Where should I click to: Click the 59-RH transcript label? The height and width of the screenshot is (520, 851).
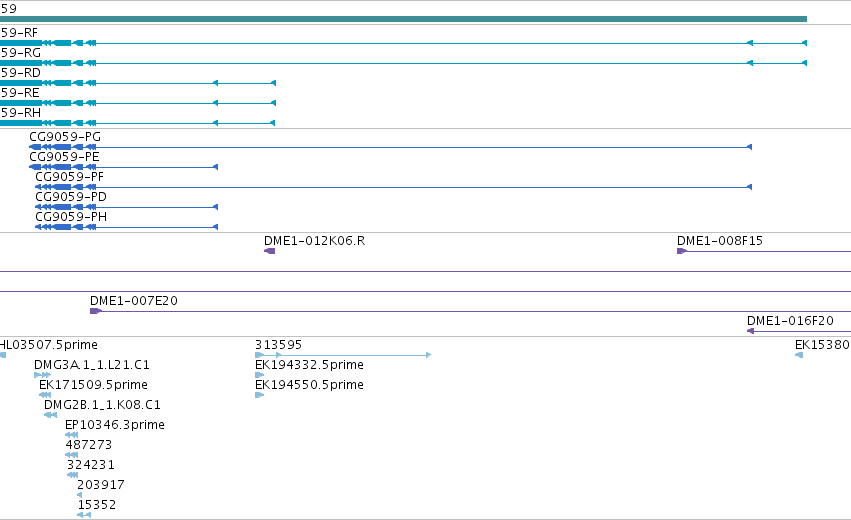(x=20, y=113)
